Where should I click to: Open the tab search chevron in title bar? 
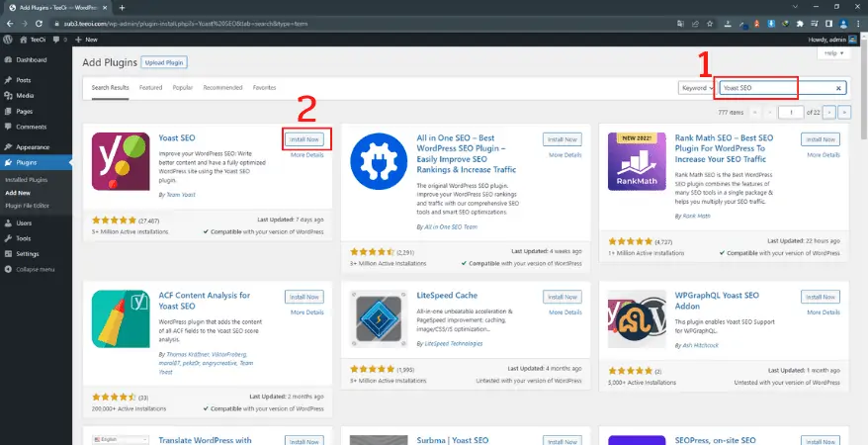pos(795,7)
